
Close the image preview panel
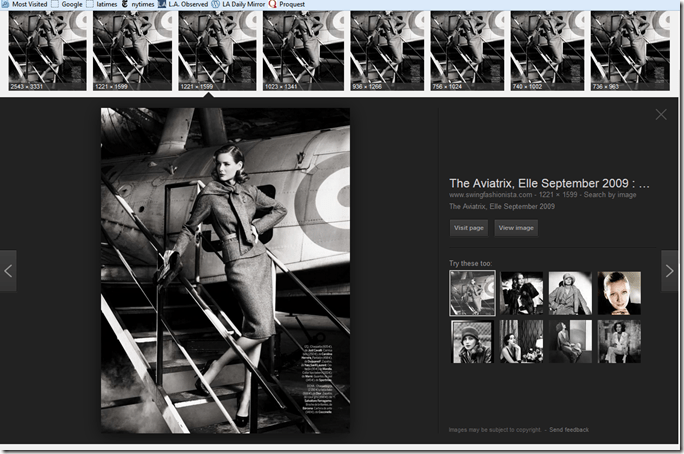click(x=661, y=115)
